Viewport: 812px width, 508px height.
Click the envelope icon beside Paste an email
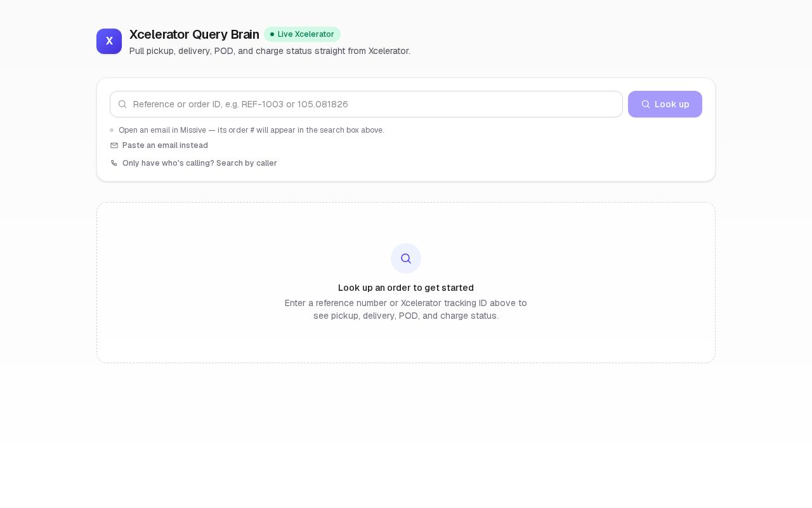(x=114, y=145)
